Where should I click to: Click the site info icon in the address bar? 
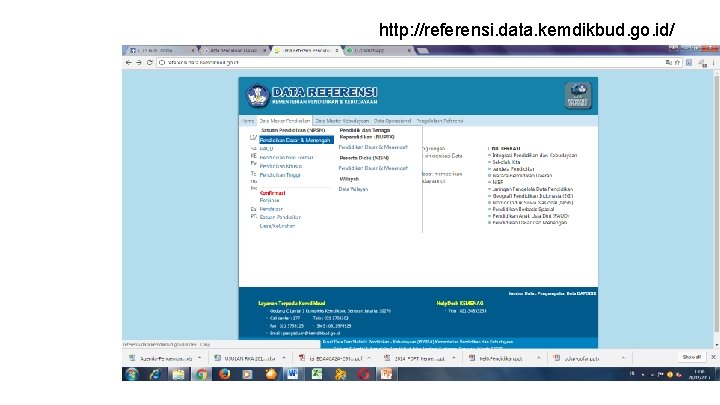pos(162,62)
